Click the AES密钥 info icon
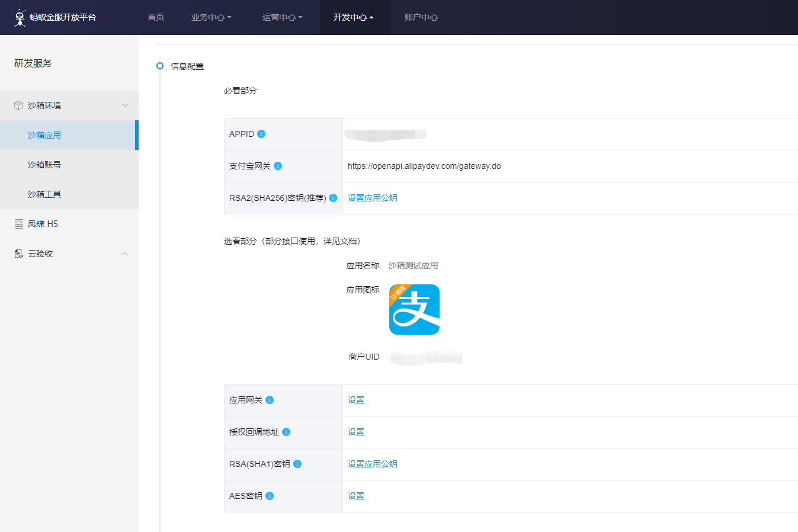The height and width of the screenshot is (532, 798). click(270, 495)
